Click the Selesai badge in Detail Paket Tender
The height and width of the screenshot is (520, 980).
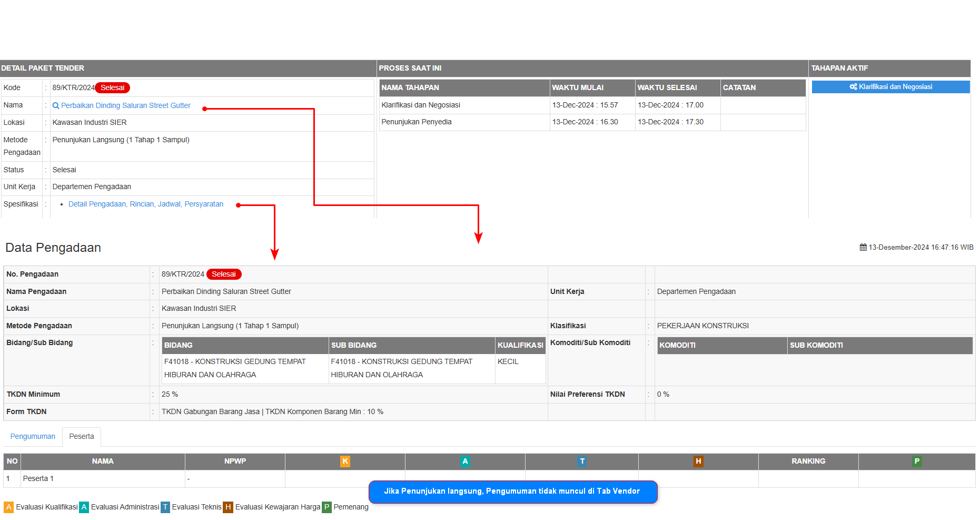[112, 88]
